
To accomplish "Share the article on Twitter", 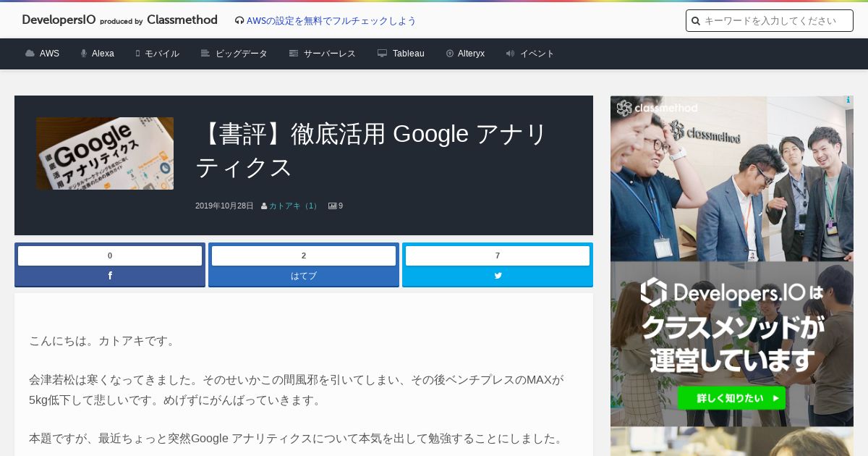I will (x=498, y=276).
